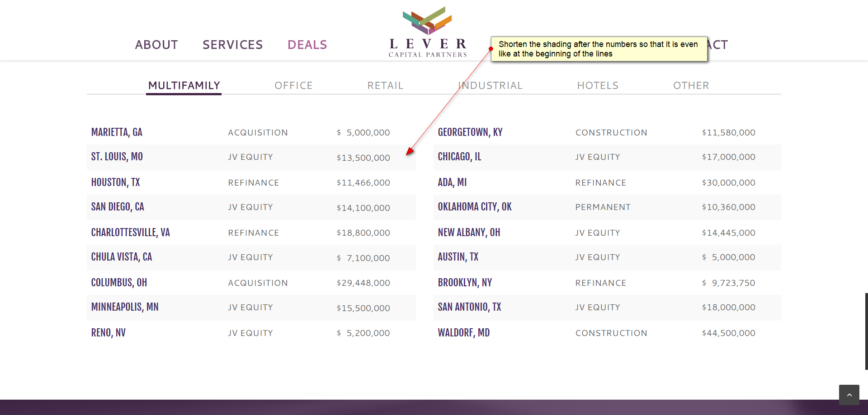Screen dimensions: 868x415
Task: Switch to the Retail tab
Action: point(385,85)
